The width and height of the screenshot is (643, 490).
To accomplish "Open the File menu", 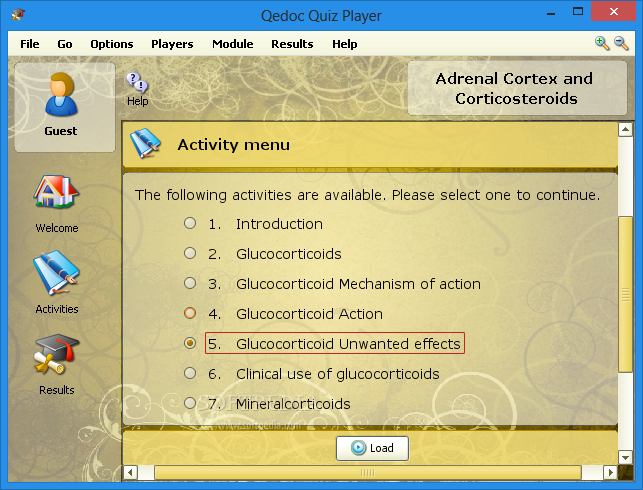I will point(30,44).
